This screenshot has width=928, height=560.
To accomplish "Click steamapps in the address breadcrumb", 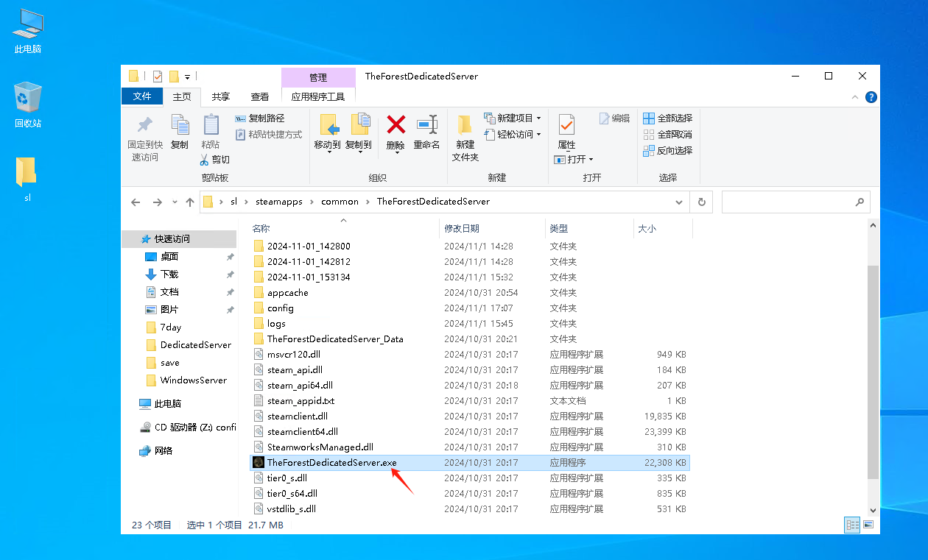I will pos(279,202).
